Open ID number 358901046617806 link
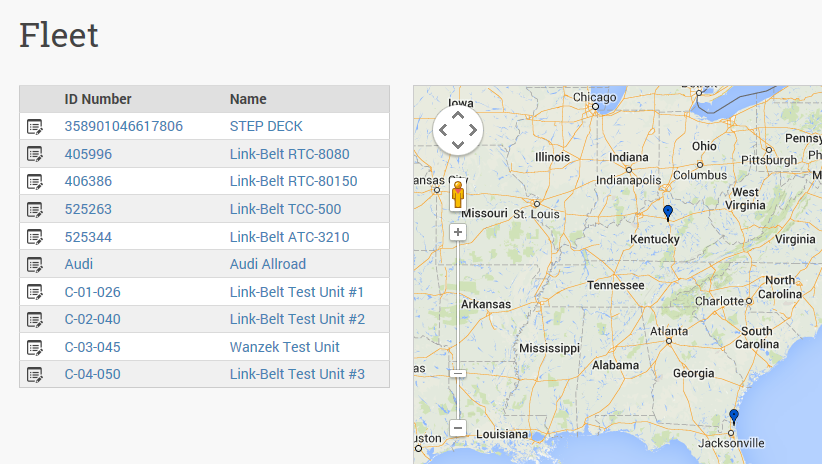This screenshot has height=464, width=822. pos(124,126)
